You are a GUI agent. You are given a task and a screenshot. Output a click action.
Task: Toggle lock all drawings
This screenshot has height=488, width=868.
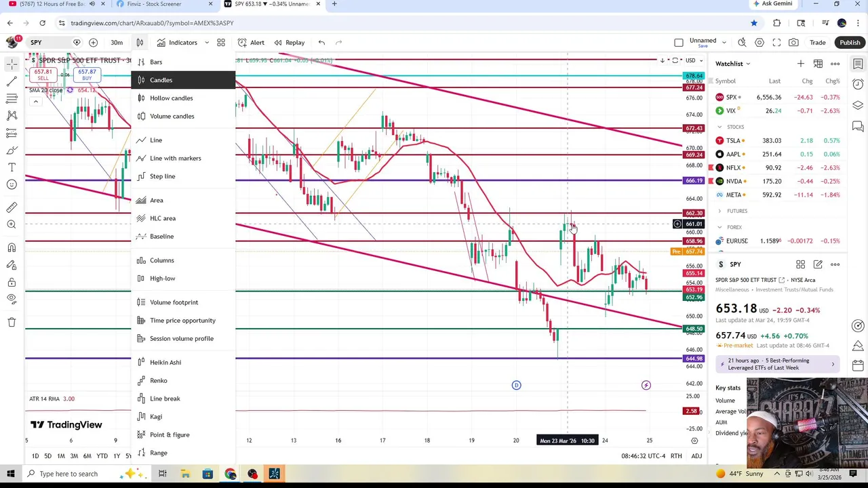pos(12,282)
